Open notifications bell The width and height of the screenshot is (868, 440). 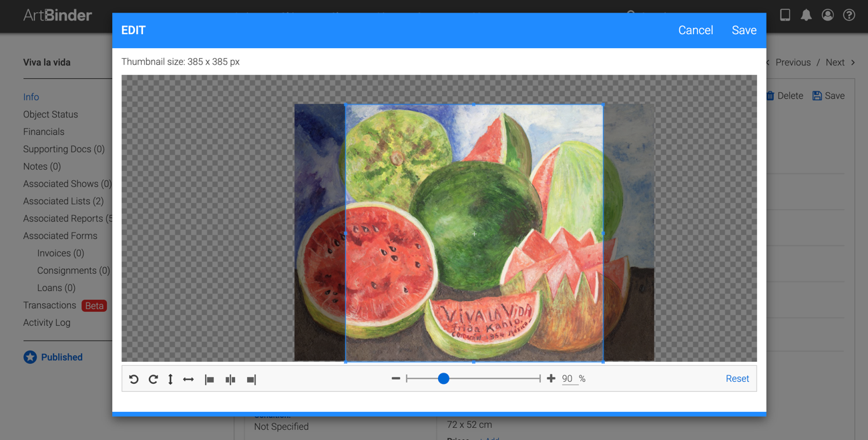tap(807, 15)
